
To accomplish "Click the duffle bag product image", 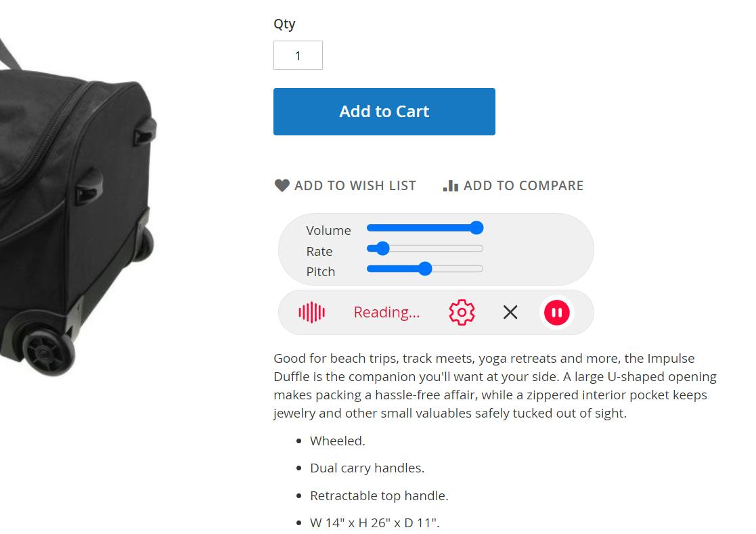I will [74, 203].
